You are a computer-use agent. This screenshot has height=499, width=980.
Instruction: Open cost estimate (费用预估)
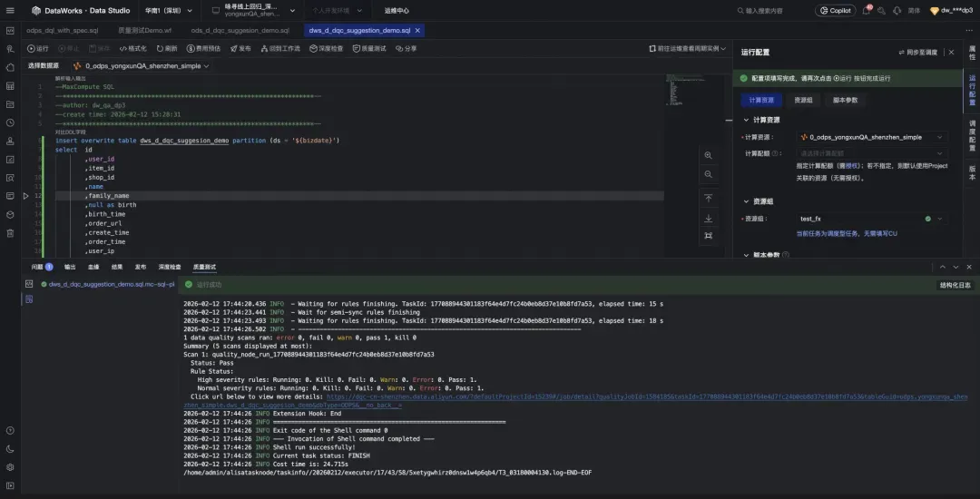pyautogui.click(x=204, y=48)
